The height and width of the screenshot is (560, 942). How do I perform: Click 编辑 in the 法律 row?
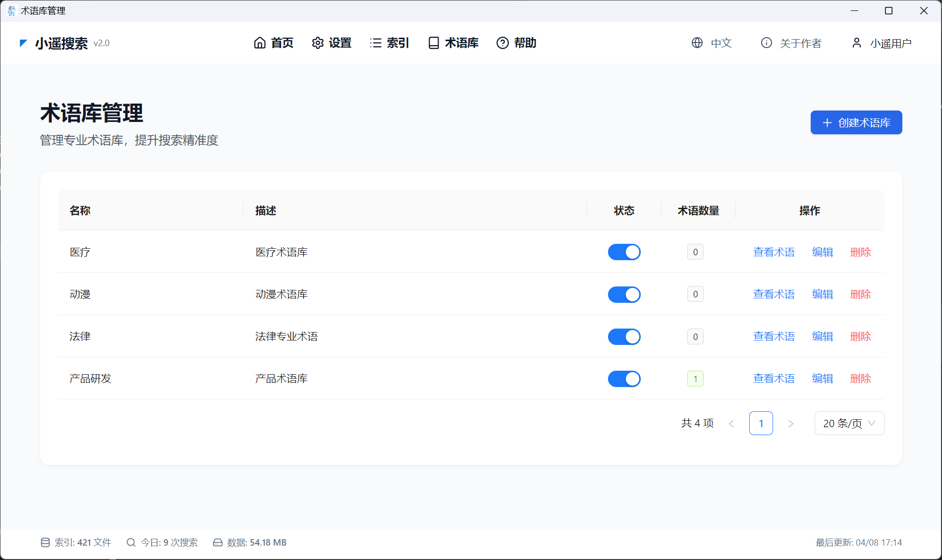click(x=823, y=336)
